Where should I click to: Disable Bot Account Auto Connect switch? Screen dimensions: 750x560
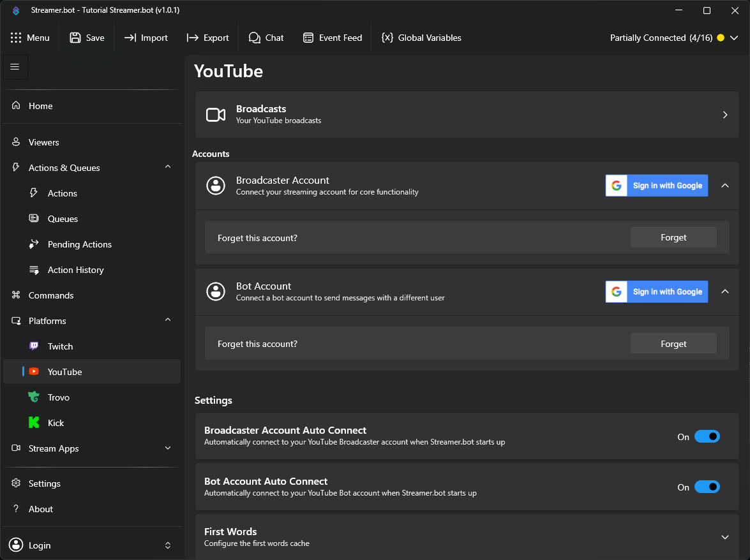click(x=707, y=487)
